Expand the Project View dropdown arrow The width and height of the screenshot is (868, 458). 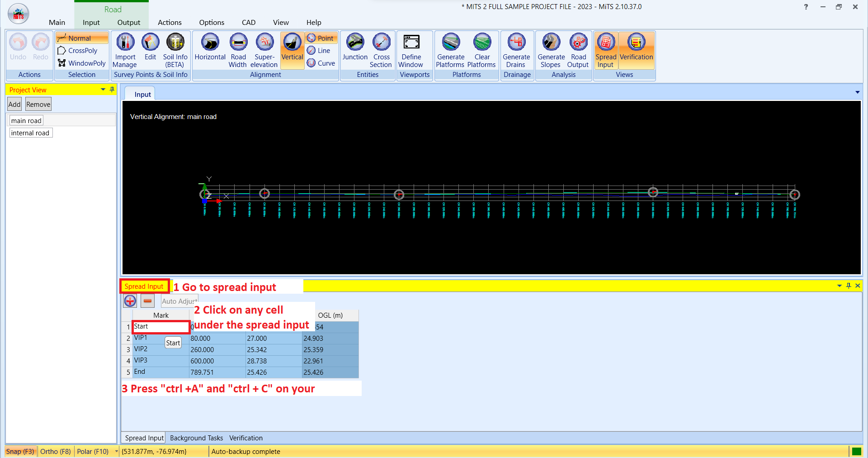pos(103,90)
